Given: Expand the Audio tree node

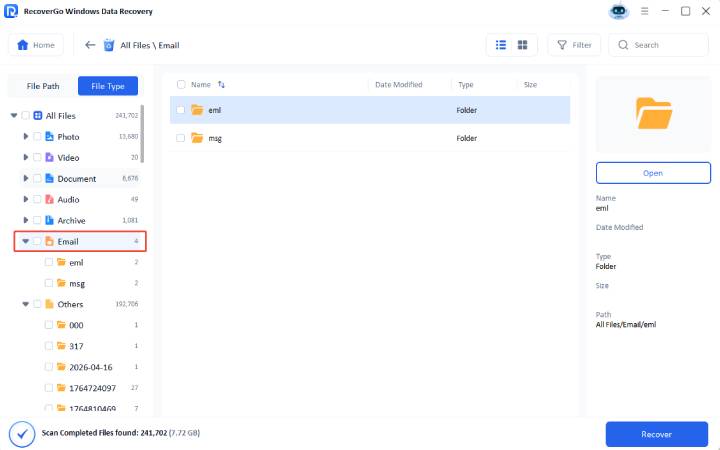Looking at the screenshot, I should 26,199.
